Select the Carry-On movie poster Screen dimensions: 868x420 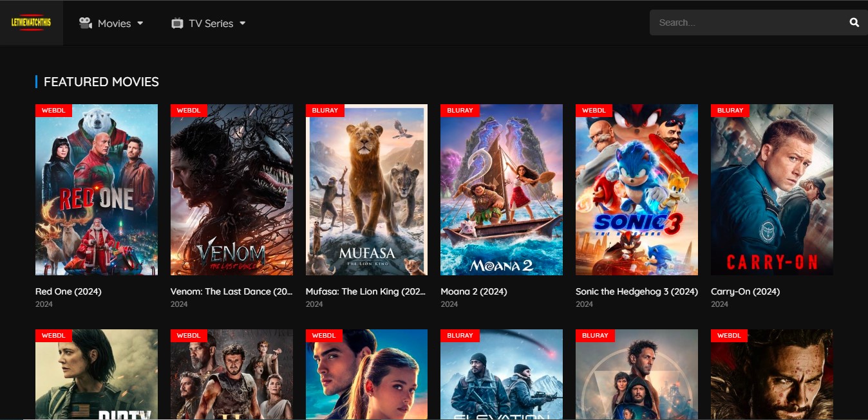pos(771,190)
